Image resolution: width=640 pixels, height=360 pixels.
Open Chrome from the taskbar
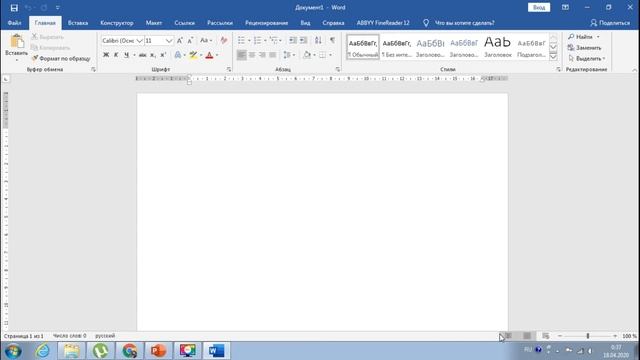130,351
